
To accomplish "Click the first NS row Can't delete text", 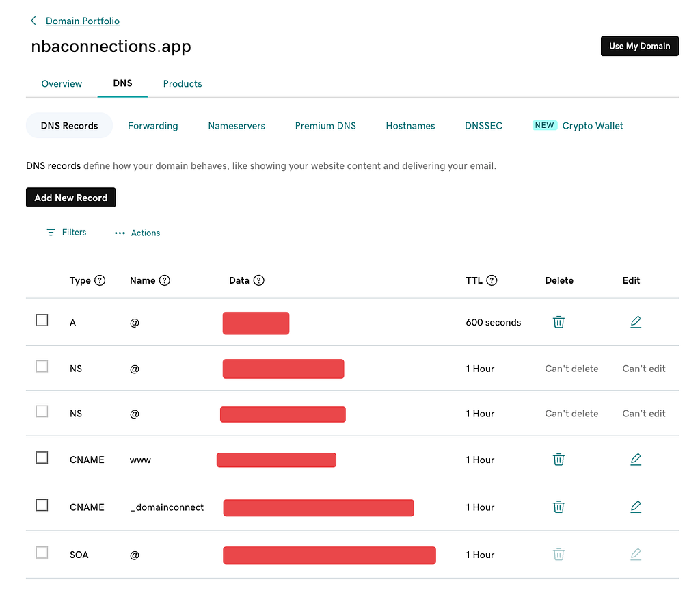I will (571, 369).
